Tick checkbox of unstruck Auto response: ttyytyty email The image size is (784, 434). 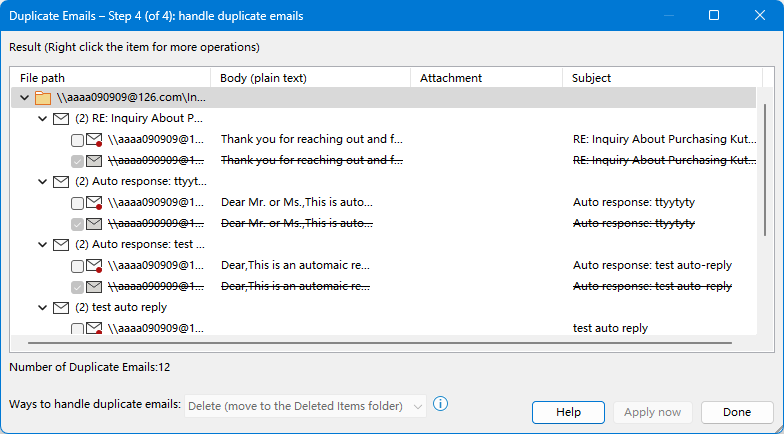click(77, 203)
